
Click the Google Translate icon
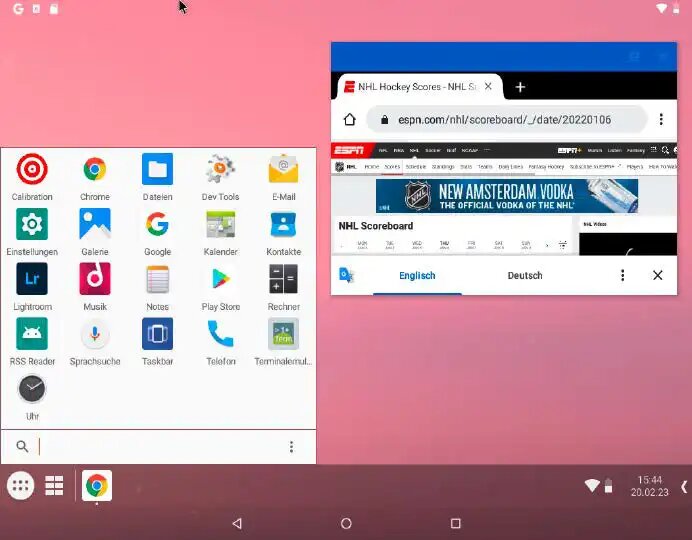tap(346, 275)
